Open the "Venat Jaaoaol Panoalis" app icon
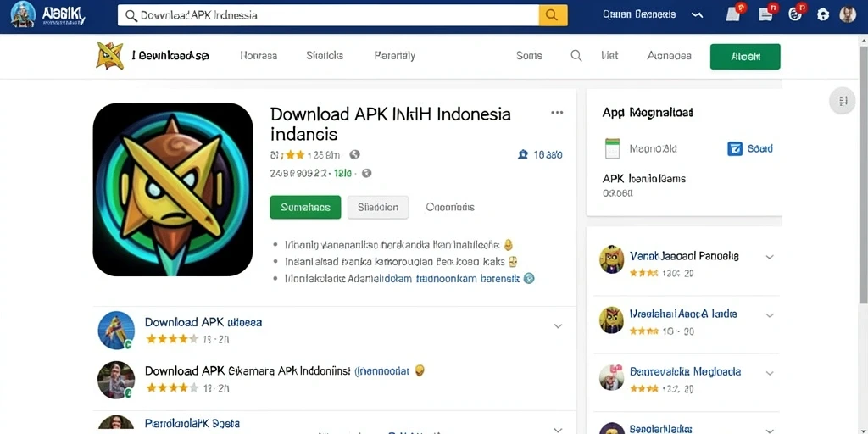The image size is (868, 434). (x=612, y=259)
